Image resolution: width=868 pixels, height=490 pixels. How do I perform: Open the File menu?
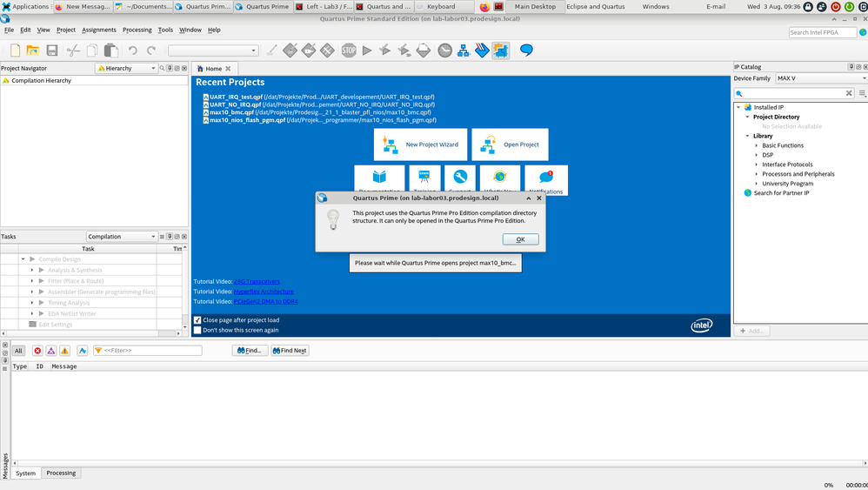pyautogui.click(x=9, y=30)
